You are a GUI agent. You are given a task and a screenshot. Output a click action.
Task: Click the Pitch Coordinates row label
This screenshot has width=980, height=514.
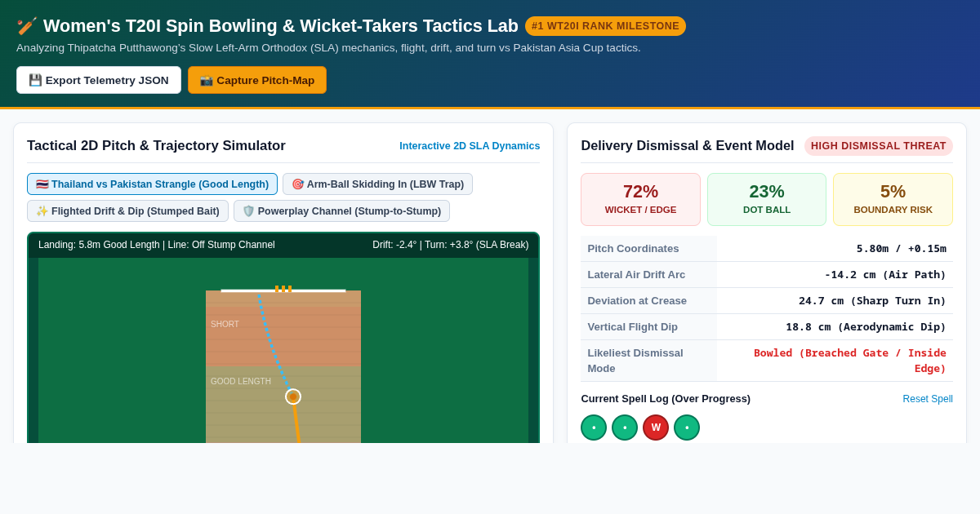point(633,249)
